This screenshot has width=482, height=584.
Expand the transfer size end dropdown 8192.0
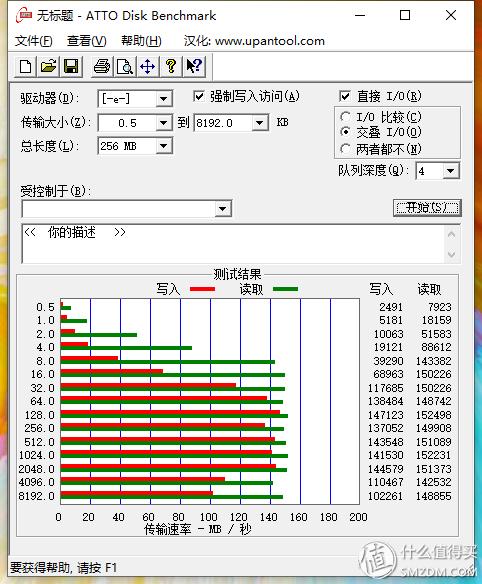260,123
